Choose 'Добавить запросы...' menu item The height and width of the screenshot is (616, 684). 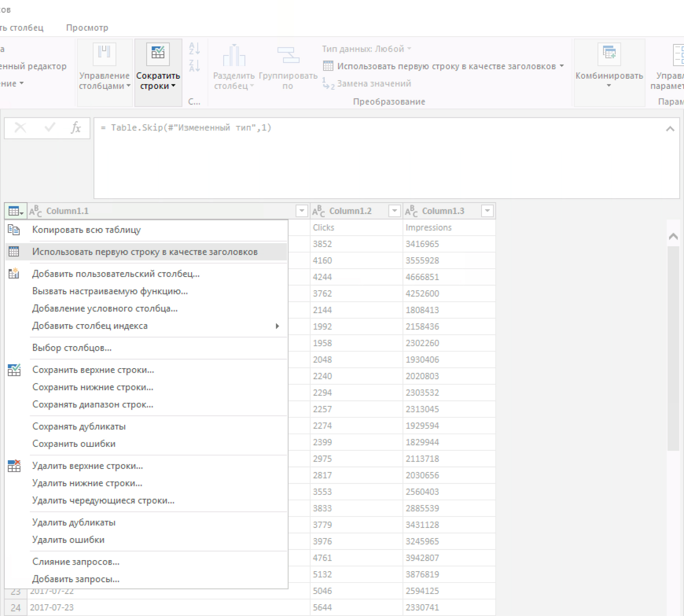pos(146,579)
